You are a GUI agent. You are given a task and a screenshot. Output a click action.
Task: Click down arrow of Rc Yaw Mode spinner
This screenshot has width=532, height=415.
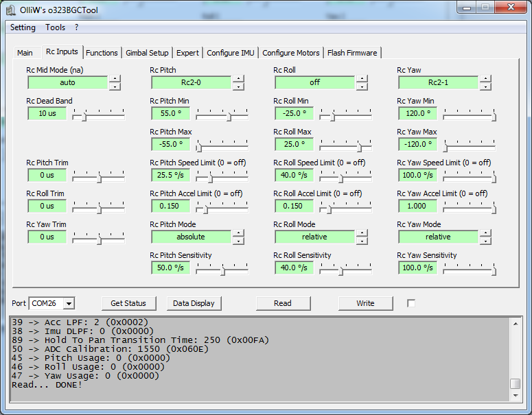coord(485,241)
